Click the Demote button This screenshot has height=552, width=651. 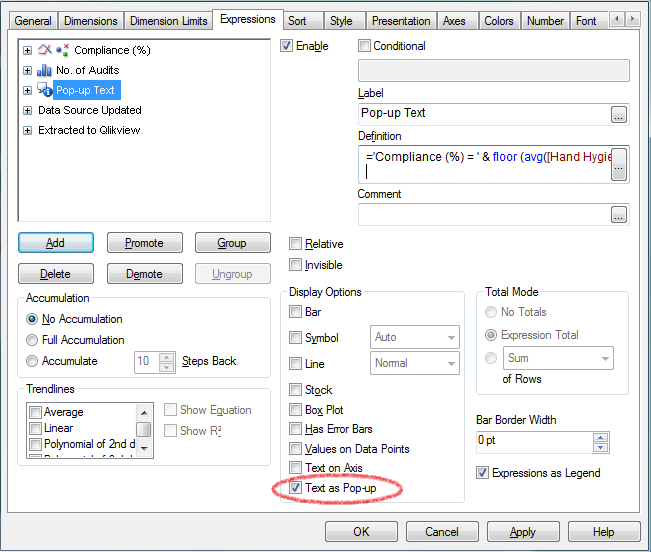(x=144, y=274)
